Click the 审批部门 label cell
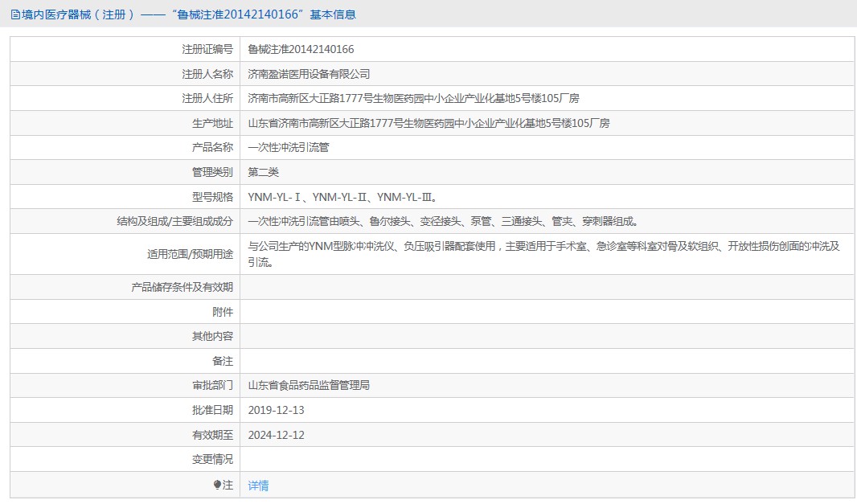 pyautogui.click(x=125, y=385)
